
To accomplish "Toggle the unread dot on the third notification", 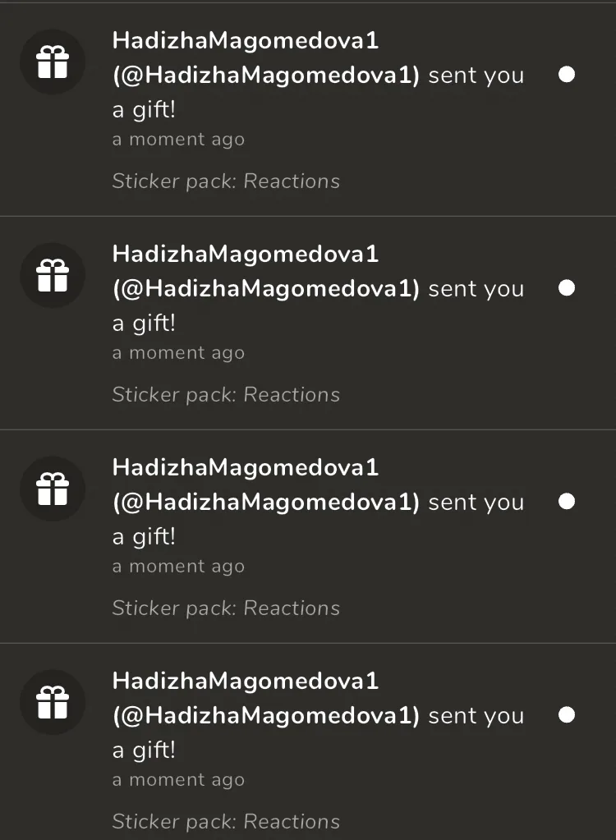I will (567, 502).
